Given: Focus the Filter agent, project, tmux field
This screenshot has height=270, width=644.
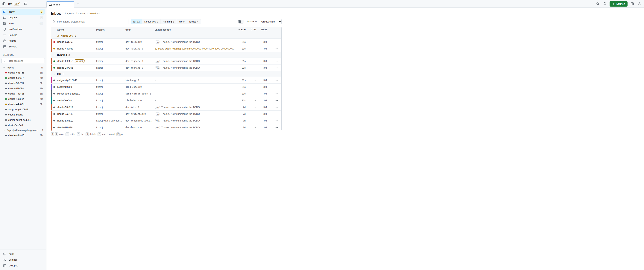Looking at the screenshot, I should (x=89, y=22).
